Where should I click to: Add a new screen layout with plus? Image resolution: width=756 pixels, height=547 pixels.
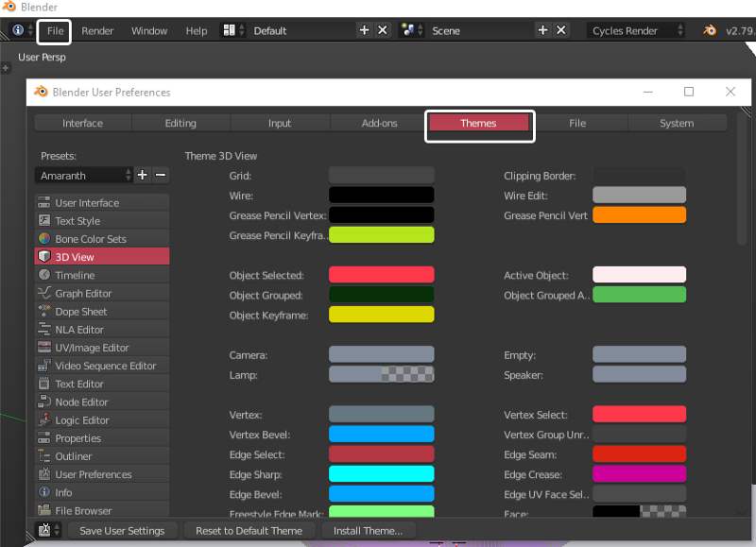(x=364, y=30)
